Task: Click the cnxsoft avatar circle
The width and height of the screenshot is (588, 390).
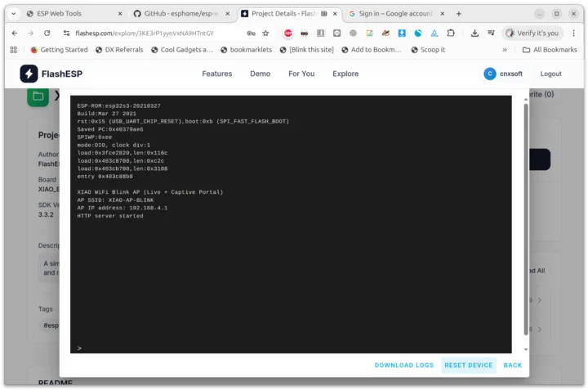Action: [490, 74]
